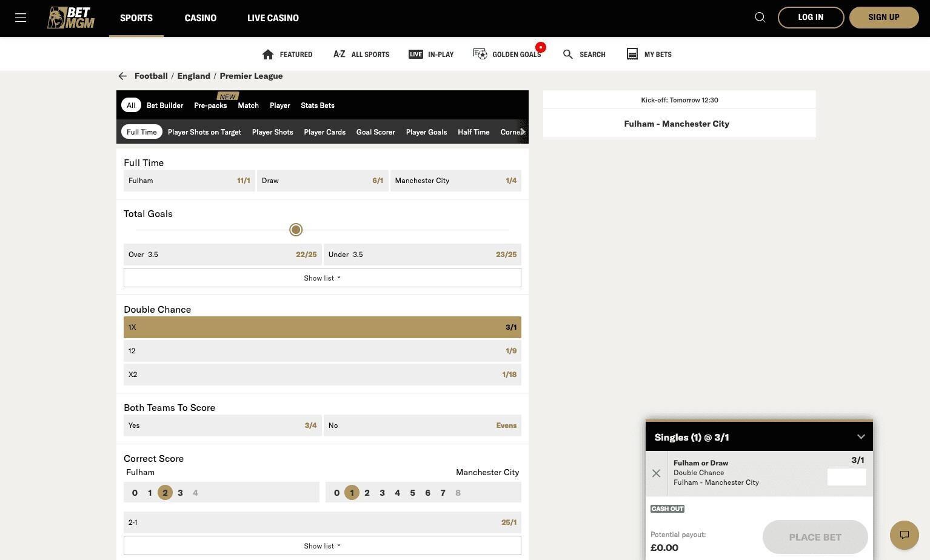Expand Total Goals Show list
Image resolution: width=930 pixels, height=560 pixels.
(323, 278)
